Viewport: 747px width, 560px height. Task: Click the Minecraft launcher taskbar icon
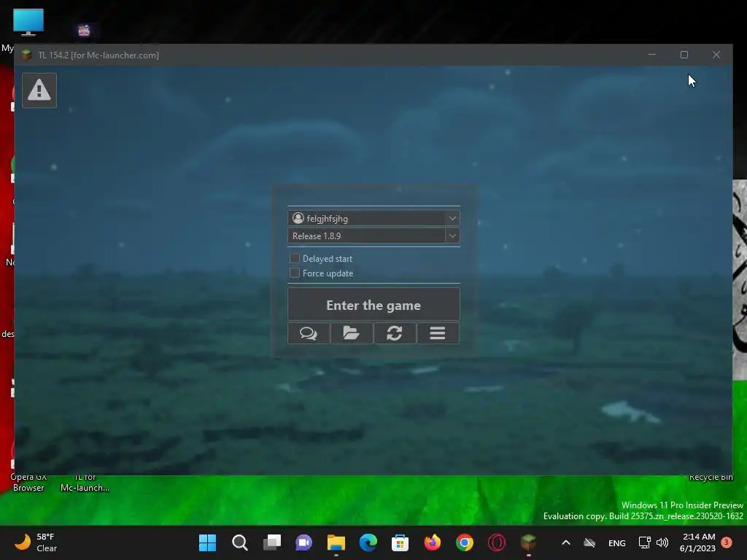[528, 542]
